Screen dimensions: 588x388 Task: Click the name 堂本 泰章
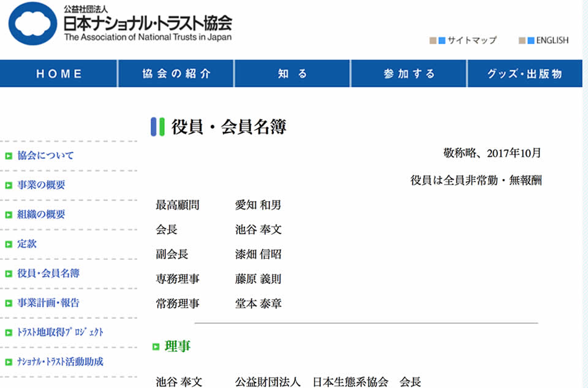click(258, 303)
